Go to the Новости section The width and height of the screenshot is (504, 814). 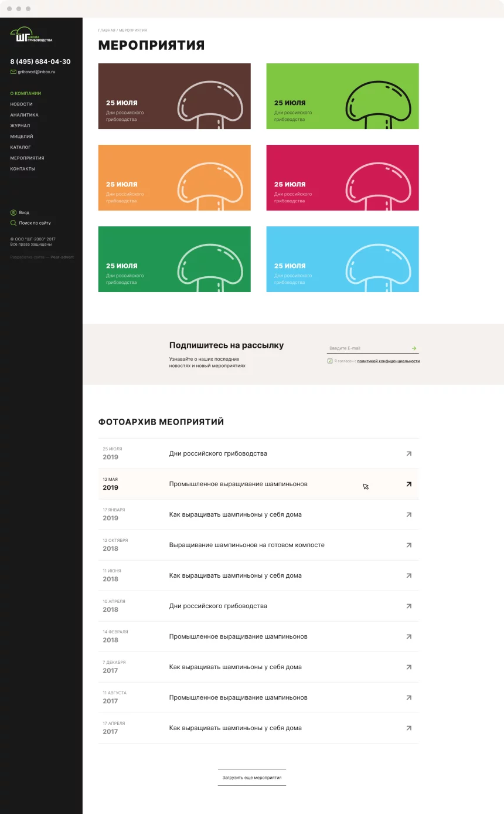tap(21, 104)
